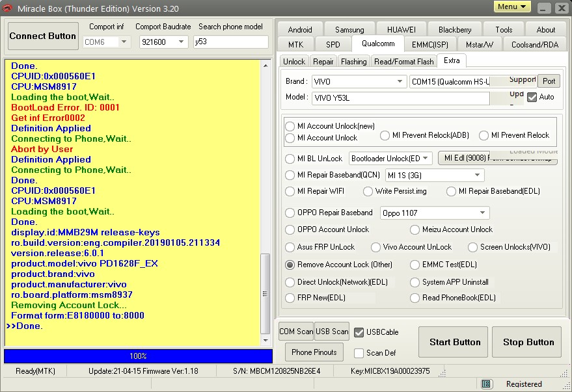Screen dimensions: 572x392
Task: Select Direct Unlock(Network)(EDL) option
Action: [x=290, y=282]
